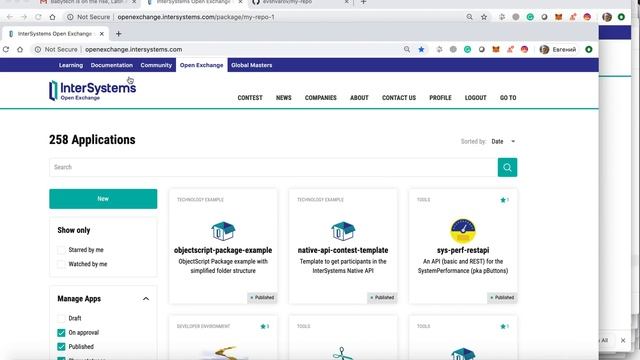
Task: Open the Community top bar tab
Action: point(156,65)
